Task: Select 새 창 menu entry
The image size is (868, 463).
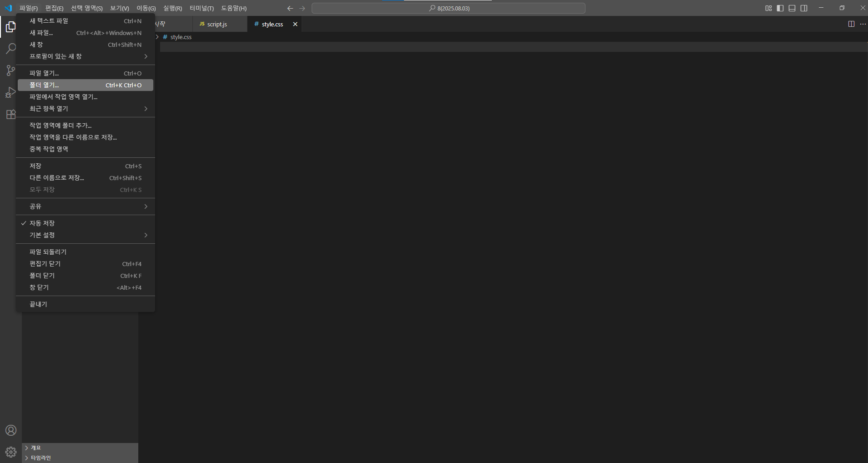Action: pyautogui.click(x=86, y=45)
